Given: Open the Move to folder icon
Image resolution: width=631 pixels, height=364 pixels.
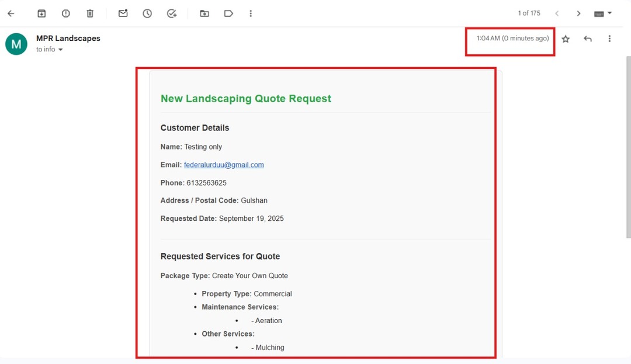Looking at the screenshot, I should click(x=204, y=13).
